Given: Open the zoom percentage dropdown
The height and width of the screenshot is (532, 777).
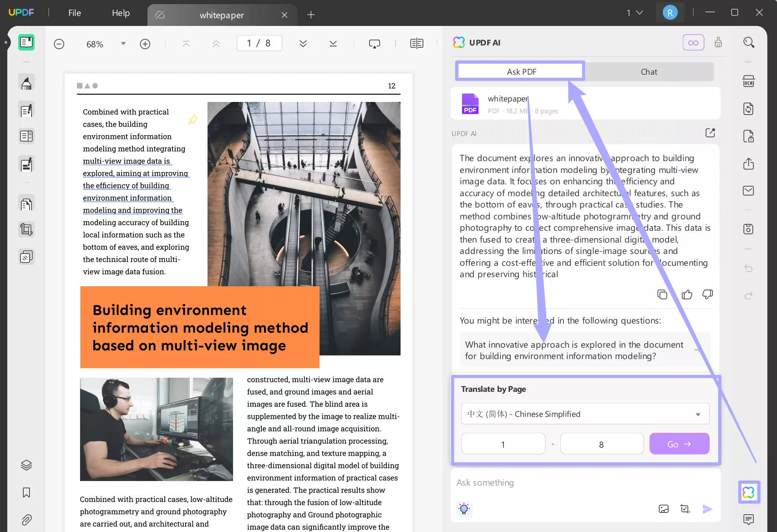Looking at the screenshot, I should 123,44.
